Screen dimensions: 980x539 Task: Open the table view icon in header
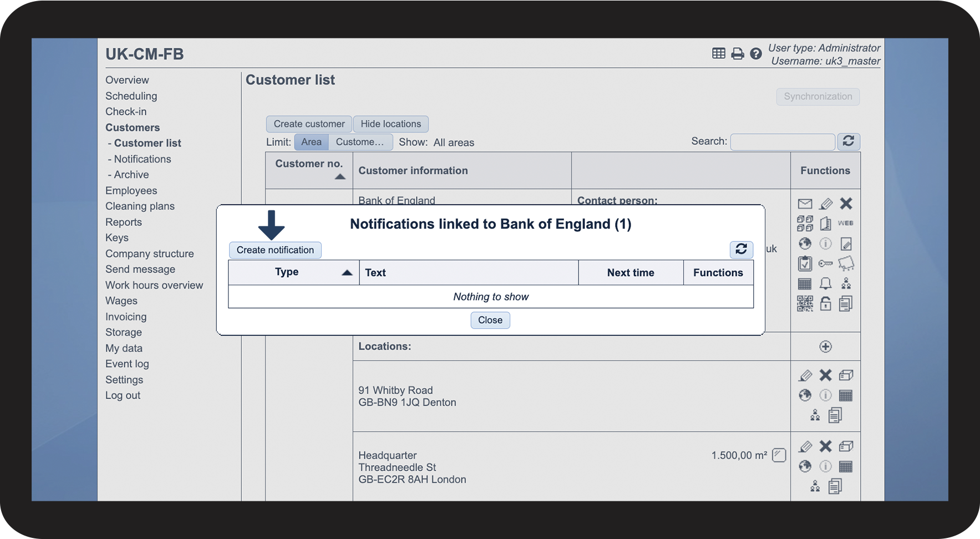[x=719, y=53]
